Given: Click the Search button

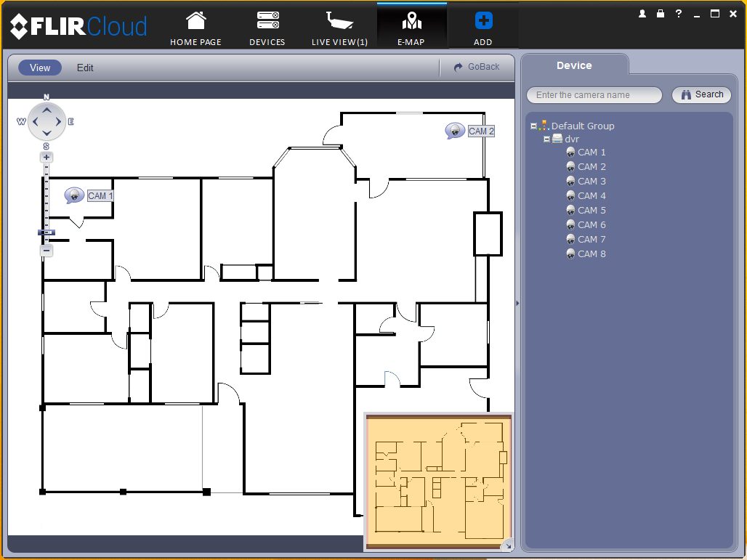Looking at the screenshot, I should [x=701, y=94].
